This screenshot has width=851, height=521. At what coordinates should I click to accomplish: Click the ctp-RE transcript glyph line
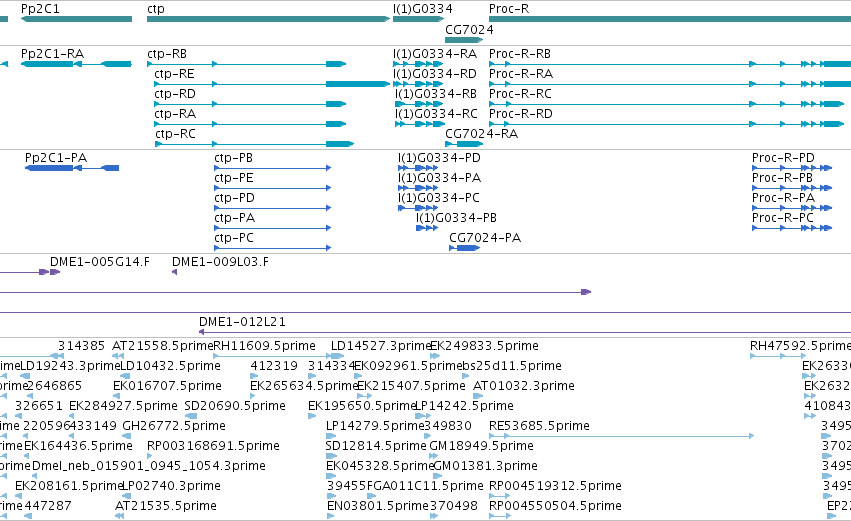coord(271,84)
